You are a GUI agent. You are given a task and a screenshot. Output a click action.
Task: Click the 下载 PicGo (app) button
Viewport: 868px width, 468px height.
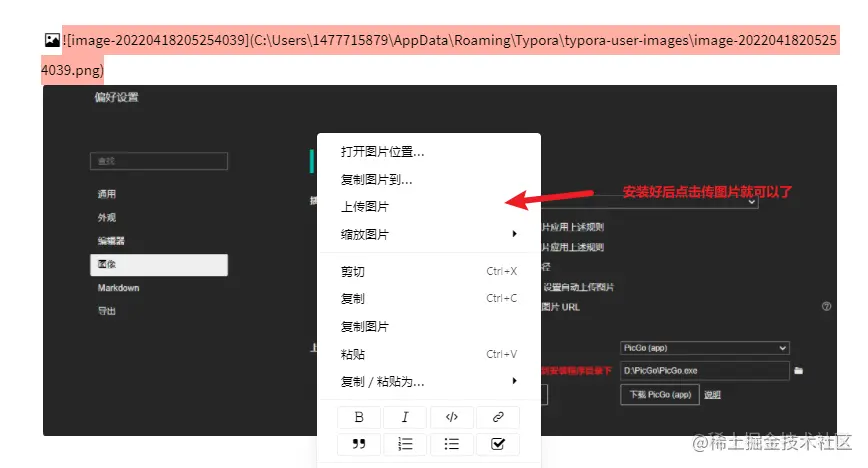click(x=660, y=395)
